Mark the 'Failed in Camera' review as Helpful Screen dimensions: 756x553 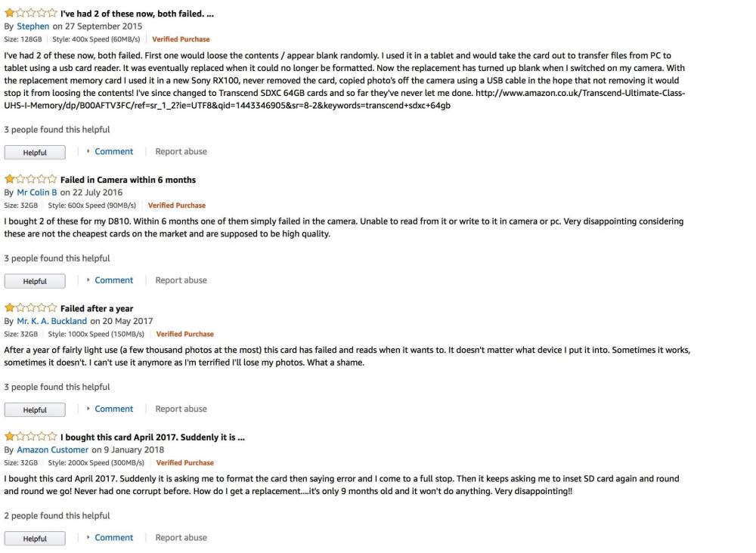click(35, 281)
